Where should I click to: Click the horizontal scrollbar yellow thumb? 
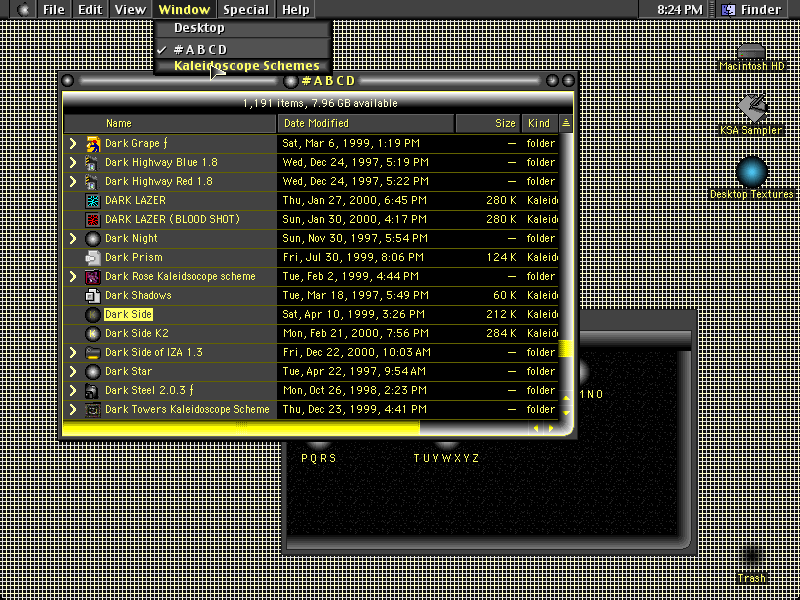pyautogui.click(x=241, y=428)
